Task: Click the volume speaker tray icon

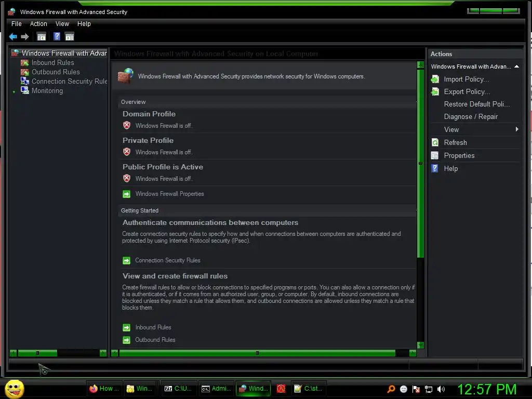Action: 441,389
